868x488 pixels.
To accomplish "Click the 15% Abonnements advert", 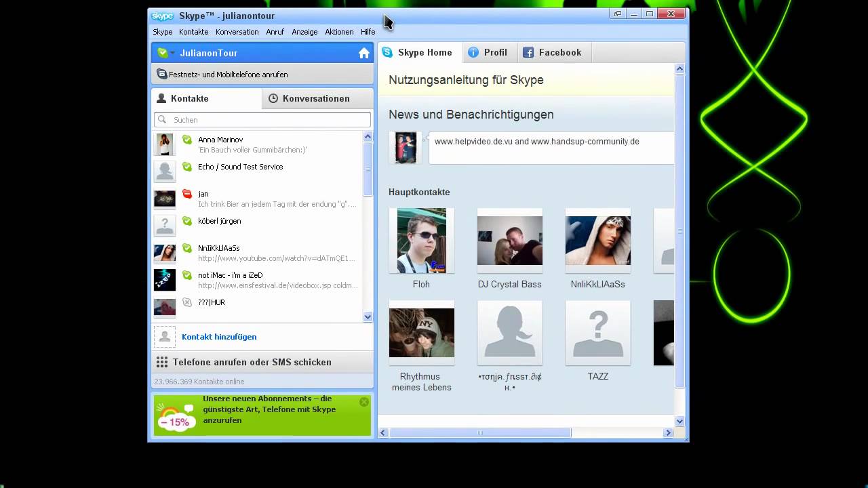I will (x=262, y=415).
